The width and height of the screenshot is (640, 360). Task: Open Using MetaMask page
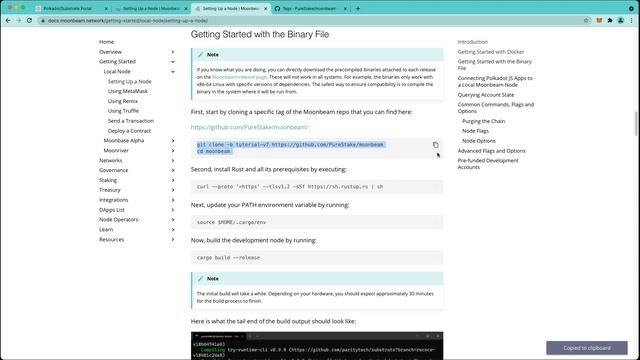[128, 91]
